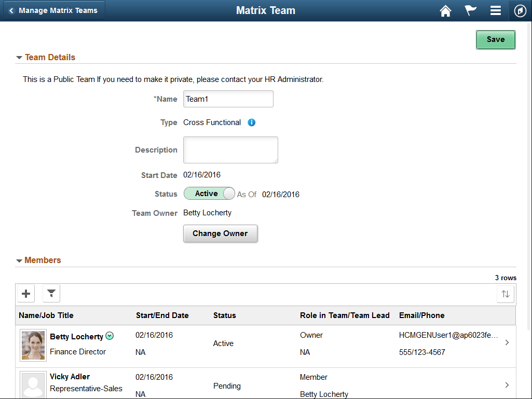
Task: Toggle the team Status from Active
Action: pyautogui.click(x=209, y=193)
